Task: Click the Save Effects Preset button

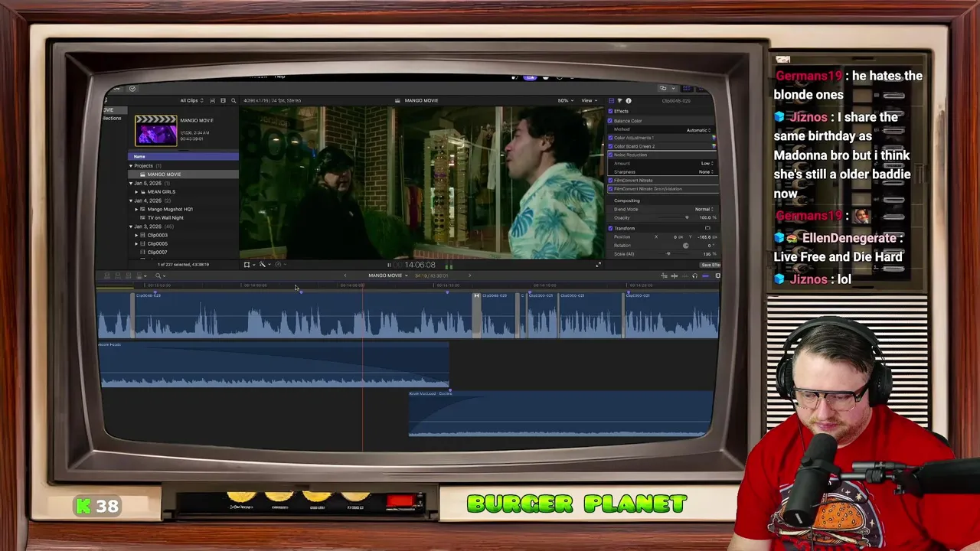Action: (x=710, y=265)
